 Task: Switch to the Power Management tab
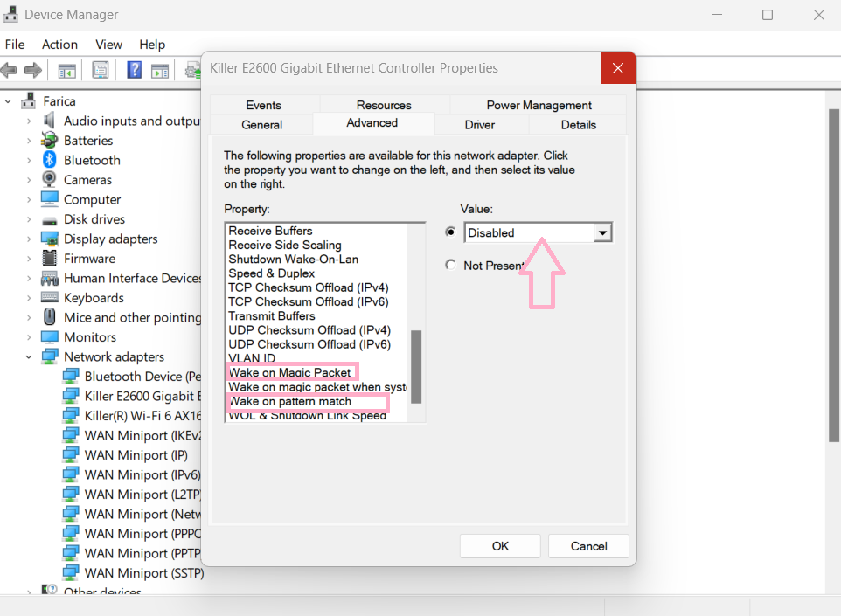(539, 105)
